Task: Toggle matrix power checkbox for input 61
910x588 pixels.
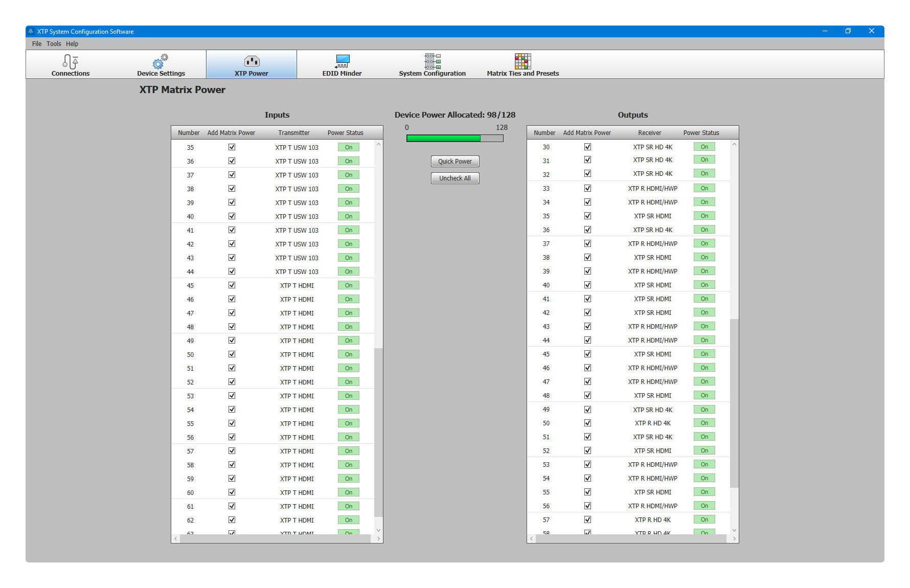Action: [232, 506]
